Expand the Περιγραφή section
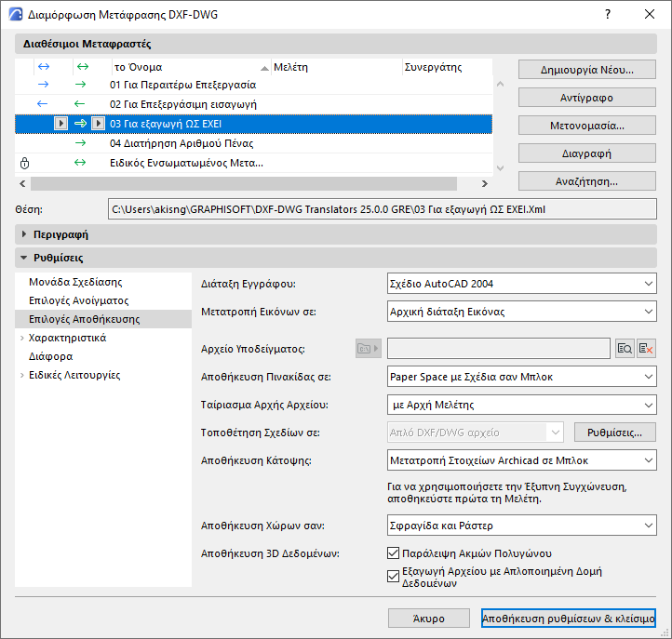The height and width of the screenshot is (639, 672). pos(25,234)
